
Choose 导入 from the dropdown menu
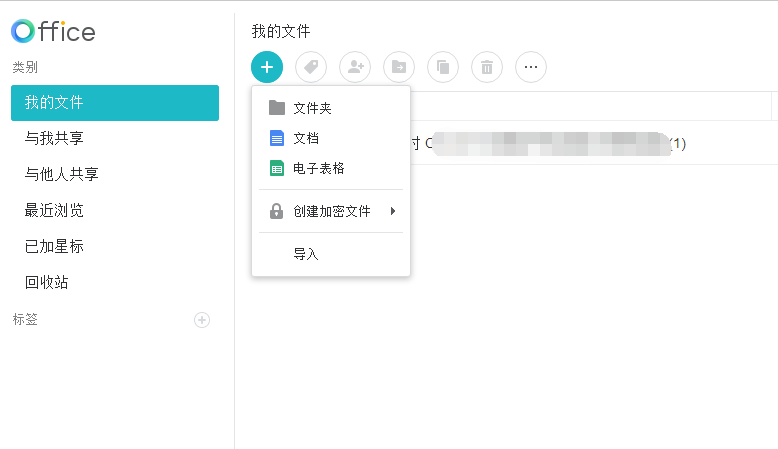305,254
